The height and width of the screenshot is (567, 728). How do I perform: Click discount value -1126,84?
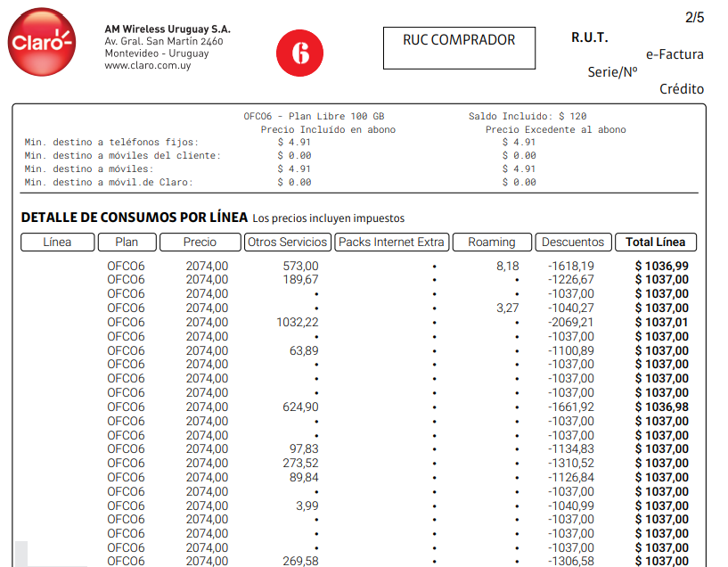570,477
